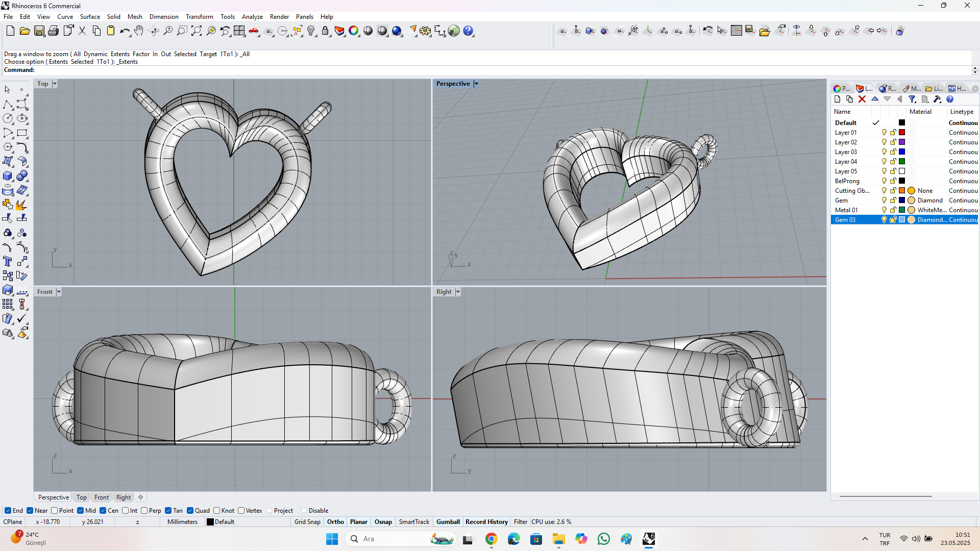Image resolution: width=980 pixels, height=551 pixels.
Task: Open Options gear icon in toolbar
Action: coord(425,31)
